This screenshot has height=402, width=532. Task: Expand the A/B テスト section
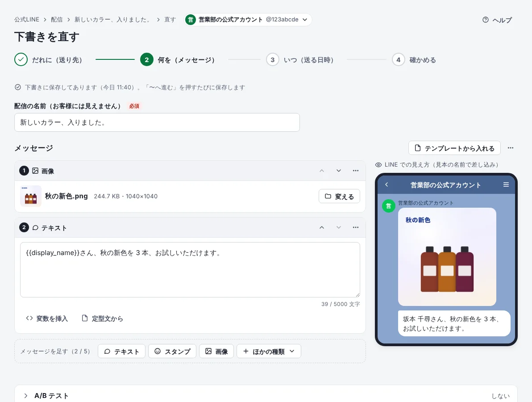266,396
